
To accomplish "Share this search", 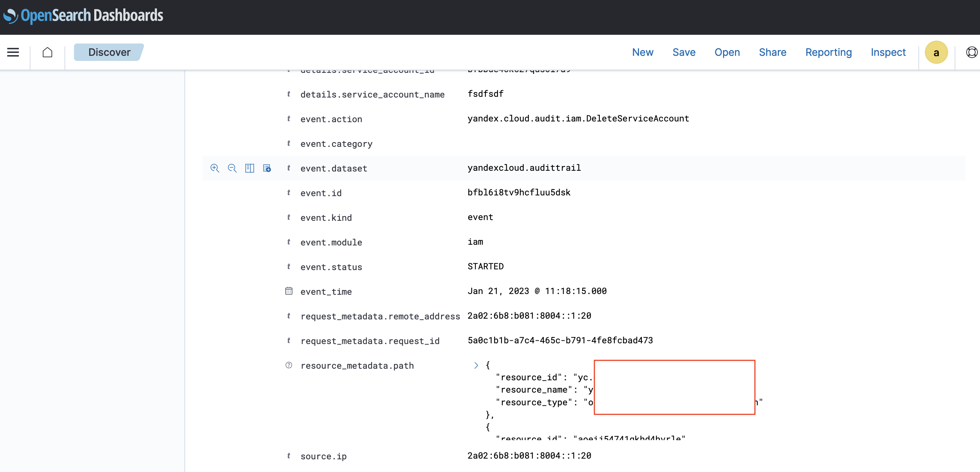I will tap(772, 52).
